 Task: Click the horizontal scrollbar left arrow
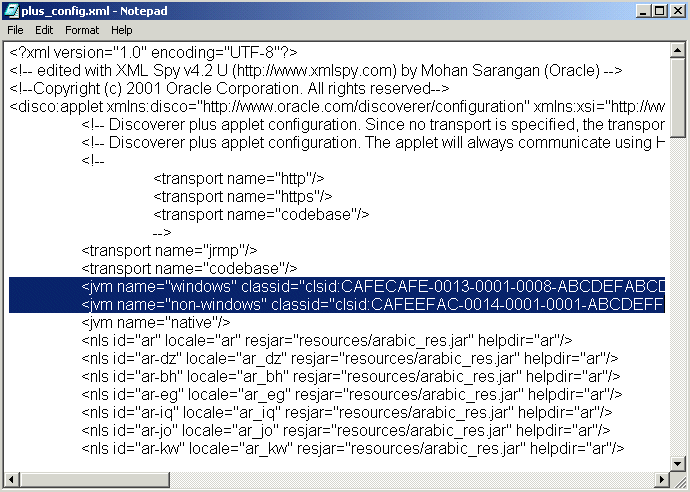[x=12, y=479]
